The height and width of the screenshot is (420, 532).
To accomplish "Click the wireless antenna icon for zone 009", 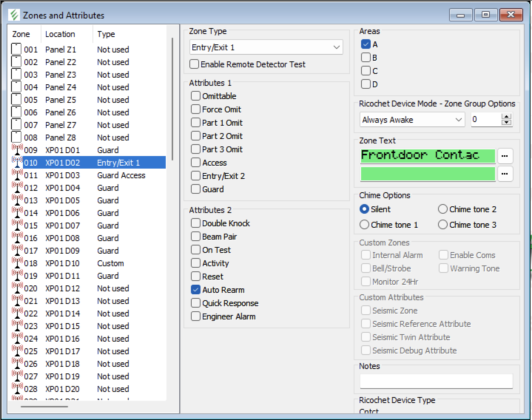I will (x=17, y=150).
